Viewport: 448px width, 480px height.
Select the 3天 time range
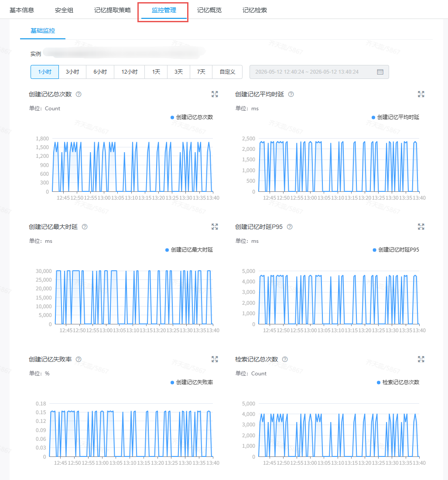pos(178,72)
